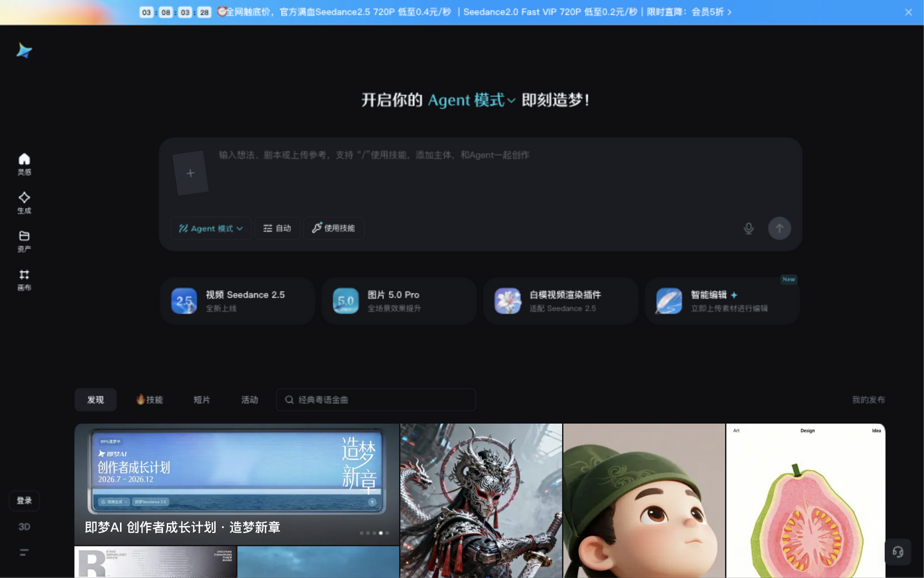Screen dimensions: 924x578
Task: Select the 发现 tab
Action: [x=96, y=399]
